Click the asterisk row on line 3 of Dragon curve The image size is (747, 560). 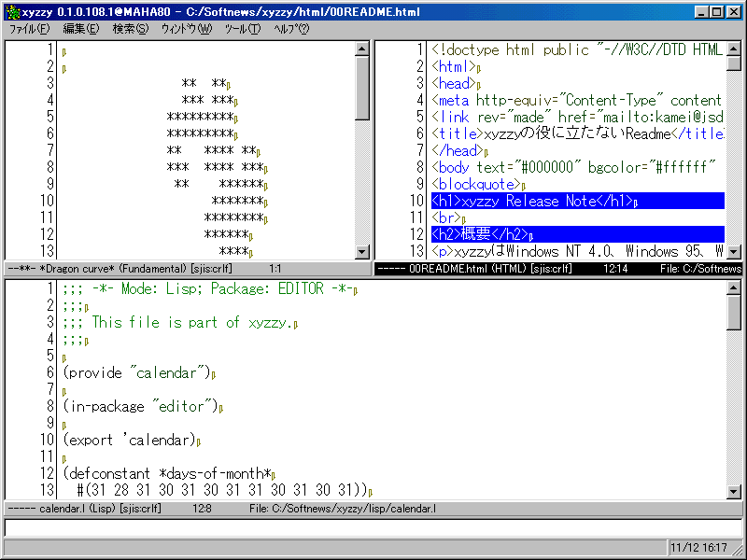click(204, 83)
